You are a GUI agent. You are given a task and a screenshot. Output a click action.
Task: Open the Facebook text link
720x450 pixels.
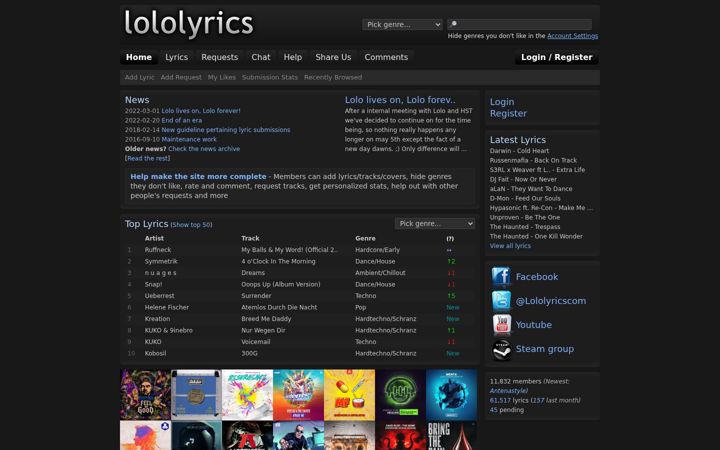(x=537, y=277)
